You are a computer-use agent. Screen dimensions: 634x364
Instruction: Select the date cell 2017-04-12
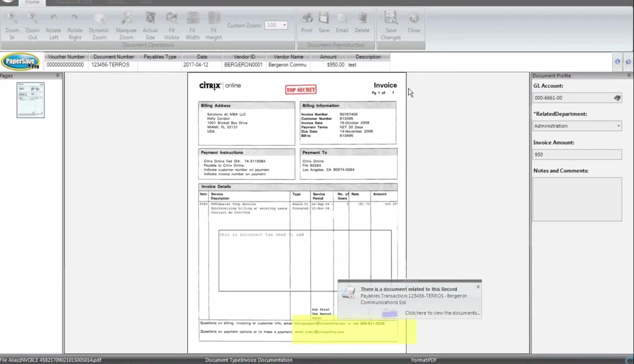[202, 65]
